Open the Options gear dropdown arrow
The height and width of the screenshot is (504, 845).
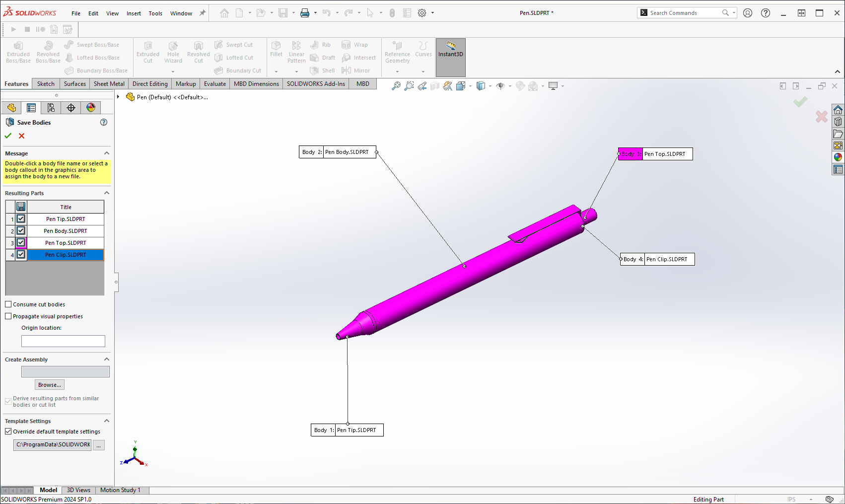tap(432, 13)
